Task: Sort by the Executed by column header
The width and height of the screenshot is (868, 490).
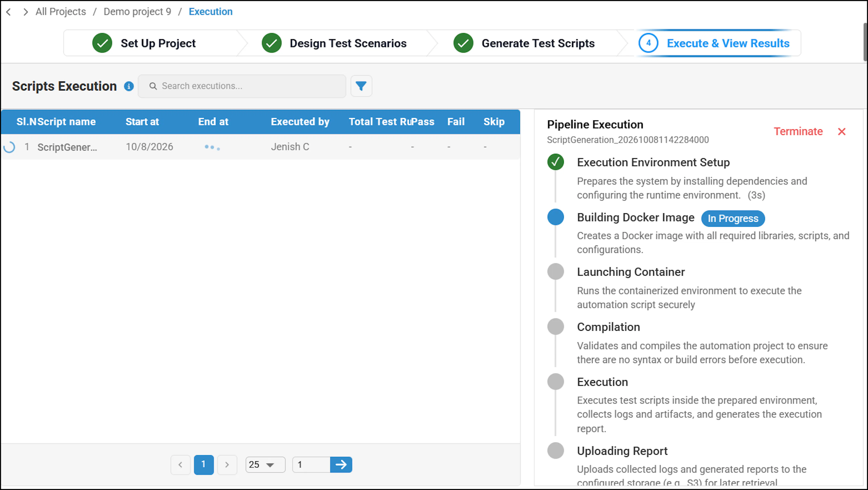Action: (x=300, y=122)
